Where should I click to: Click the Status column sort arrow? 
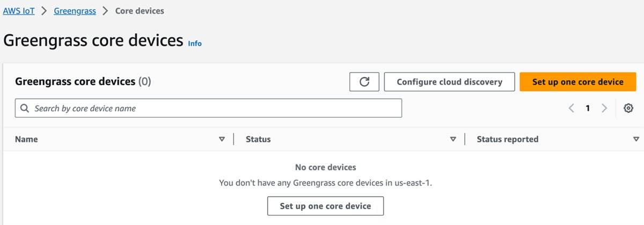[x=453, y=139]
